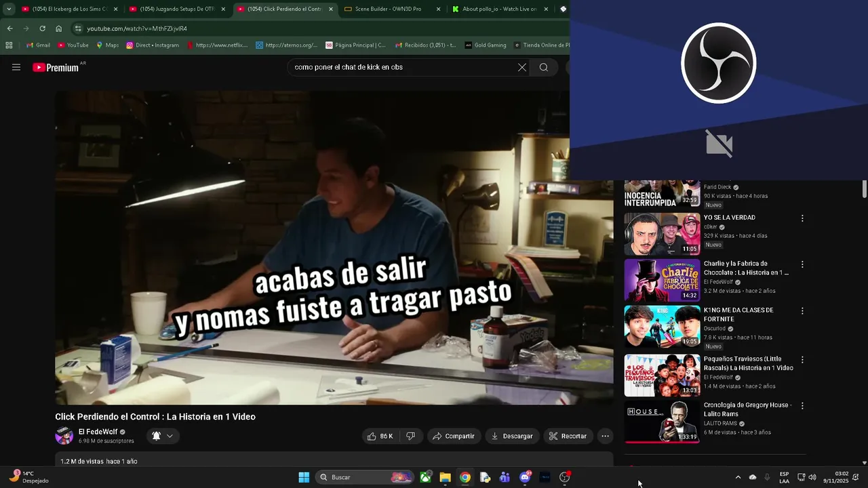Open the Windows Start menu
Image resolution: width=868 pixels, height=488 pixels.
coord(304,477)
